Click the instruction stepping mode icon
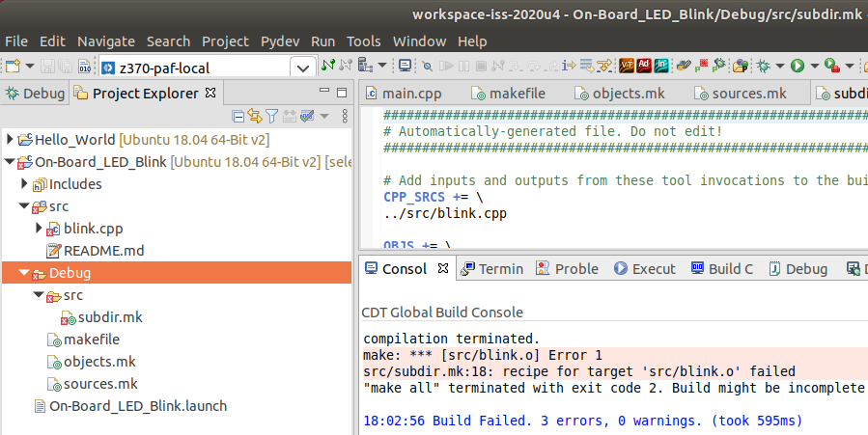 pos(569,66)
